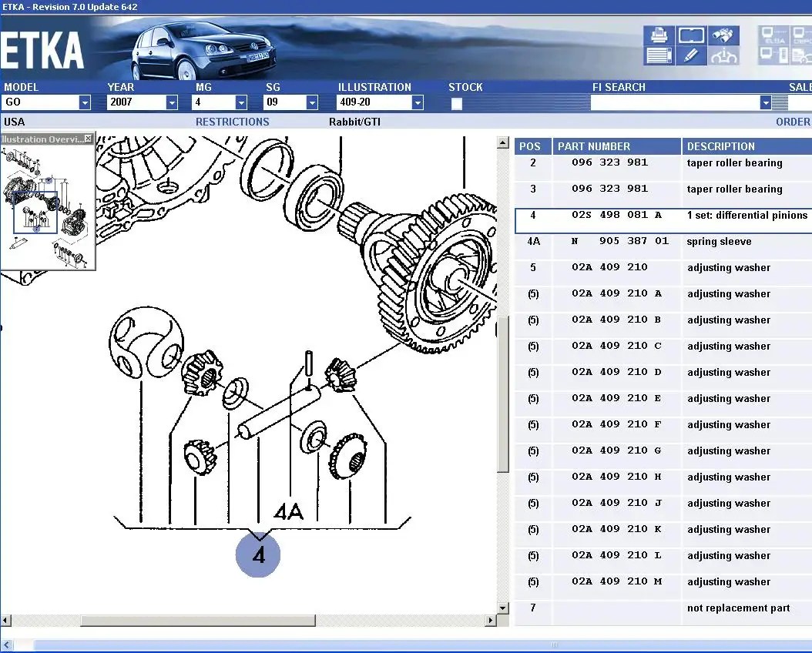
Task: Click the highlighted position 4 bubble in illustration
Action: 258,555
